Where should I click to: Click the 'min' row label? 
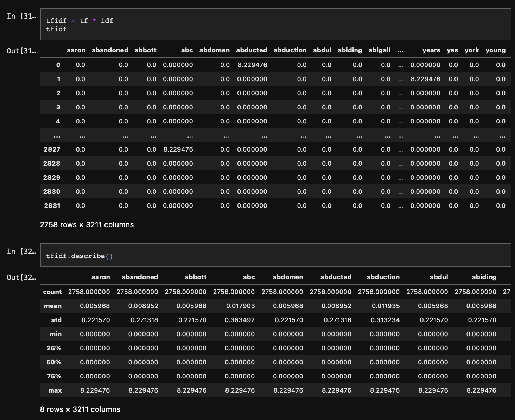(x=56, y=334)
